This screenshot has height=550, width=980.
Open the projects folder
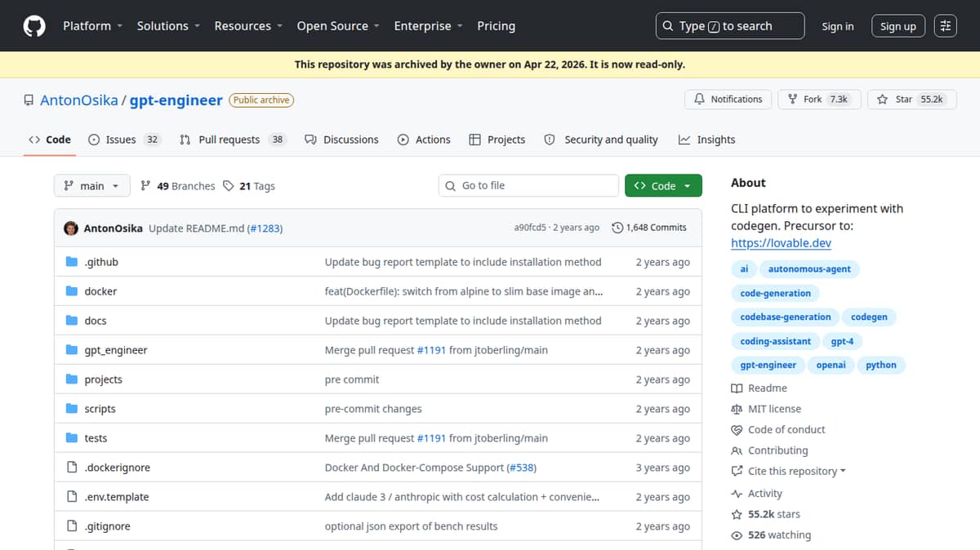(104, 379)
